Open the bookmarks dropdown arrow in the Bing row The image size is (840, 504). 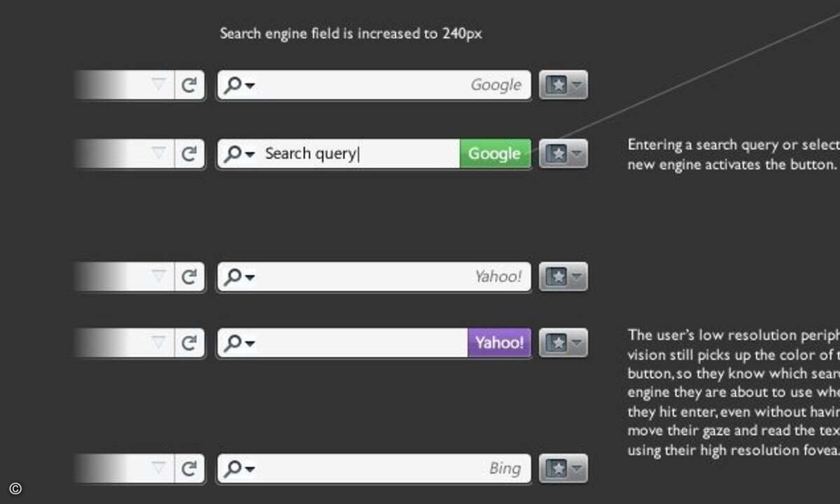(x=576, y=468)
